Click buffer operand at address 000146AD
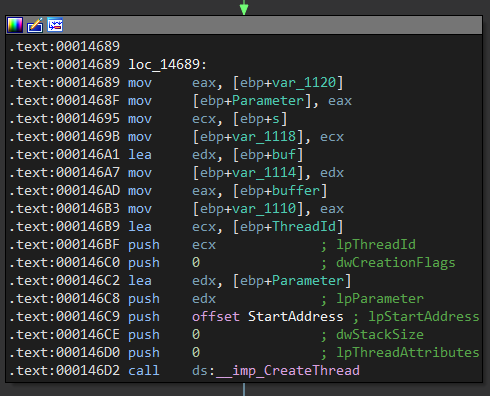490x396 pixels. [x=296, y=190]
